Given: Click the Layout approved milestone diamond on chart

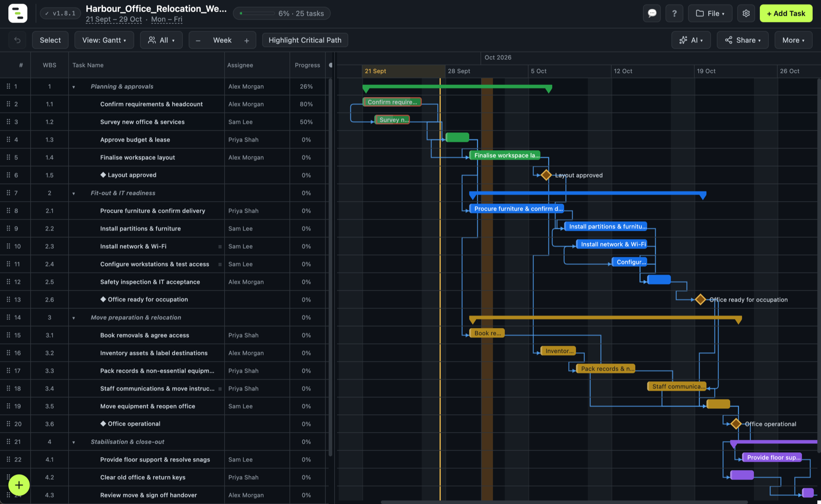Looking at the screenshot, I should click(x=546, y=175).
